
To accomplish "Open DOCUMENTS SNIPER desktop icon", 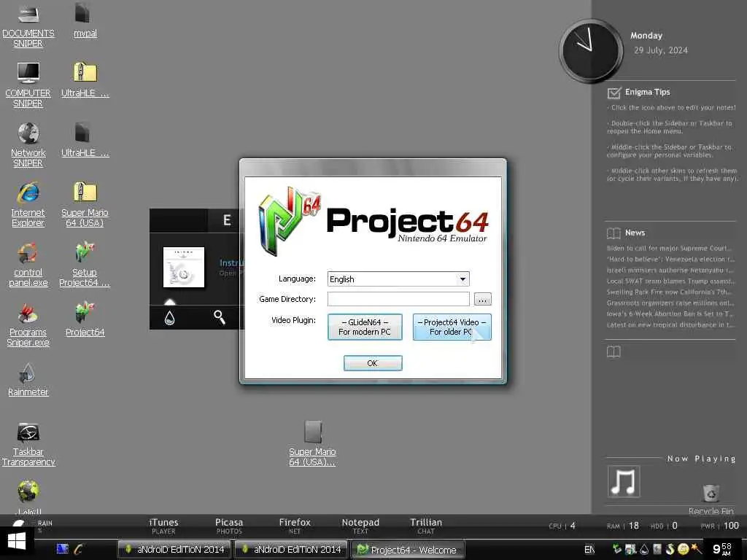I will pos(28,24).
